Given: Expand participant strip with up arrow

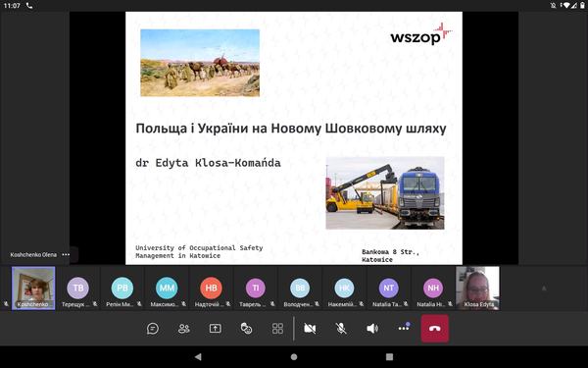Looking at the screenshot, I should (x=544, y=288).
